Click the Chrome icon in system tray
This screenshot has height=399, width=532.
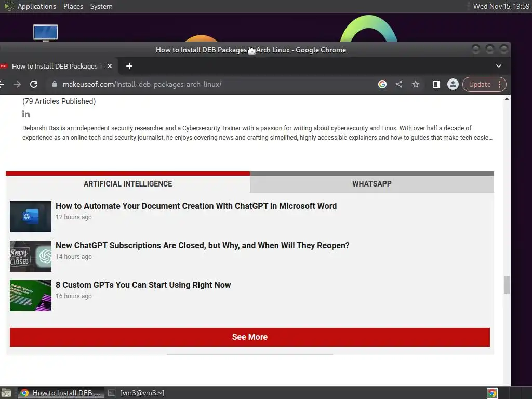coord(492,394)
